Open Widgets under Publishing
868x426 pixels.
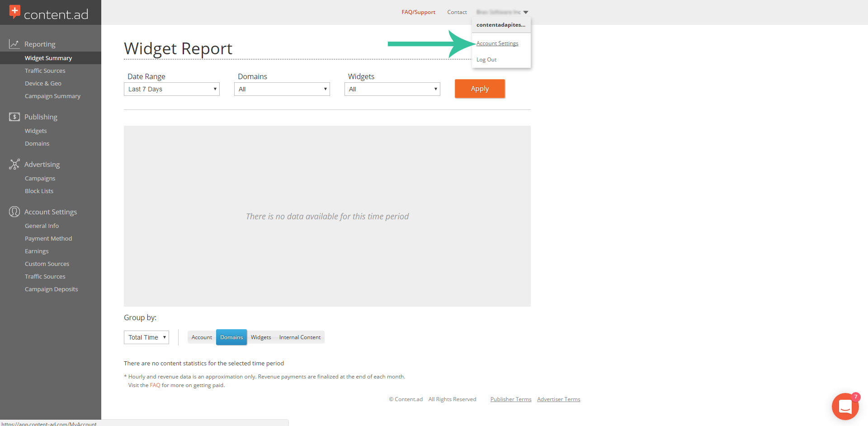click(x=36, y=131)
